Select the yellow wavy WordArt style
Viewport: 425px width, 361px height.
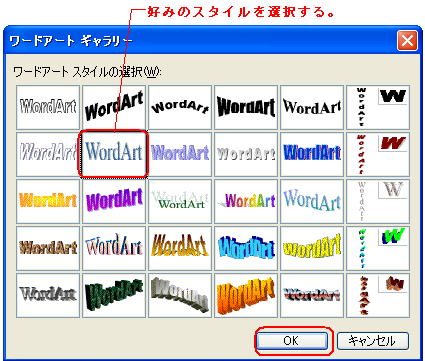312,248
